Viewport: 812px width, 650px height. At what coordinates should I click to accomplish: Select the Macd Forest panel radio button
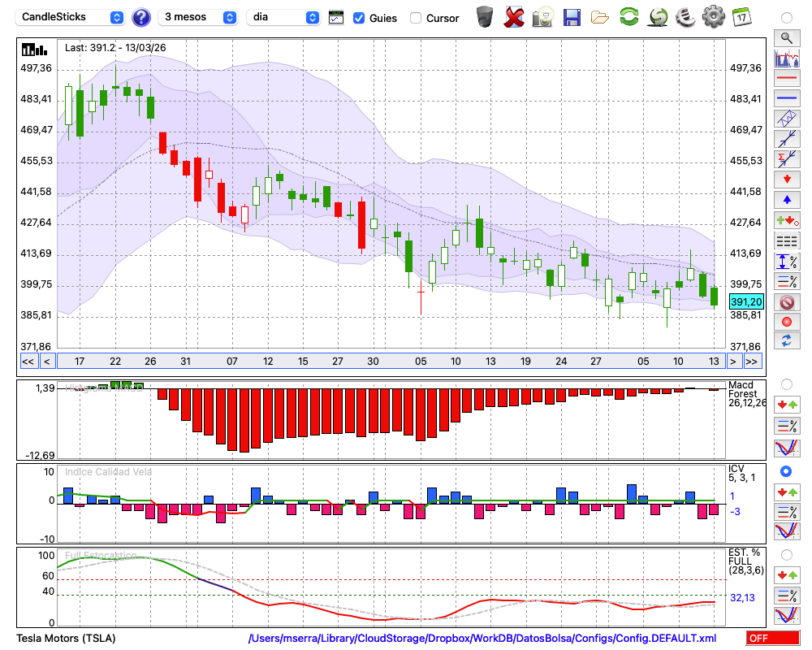click(786, 383)
